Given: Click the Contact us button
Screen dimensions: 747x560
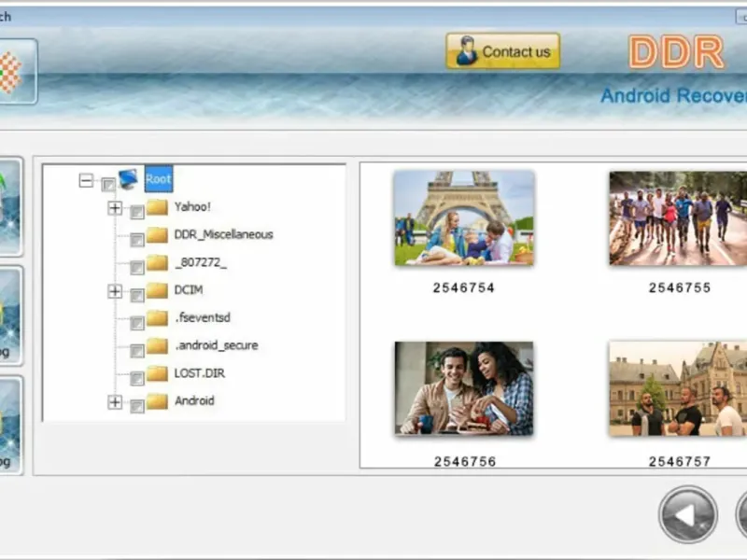Looking at the screenshot, I should 502,51.
